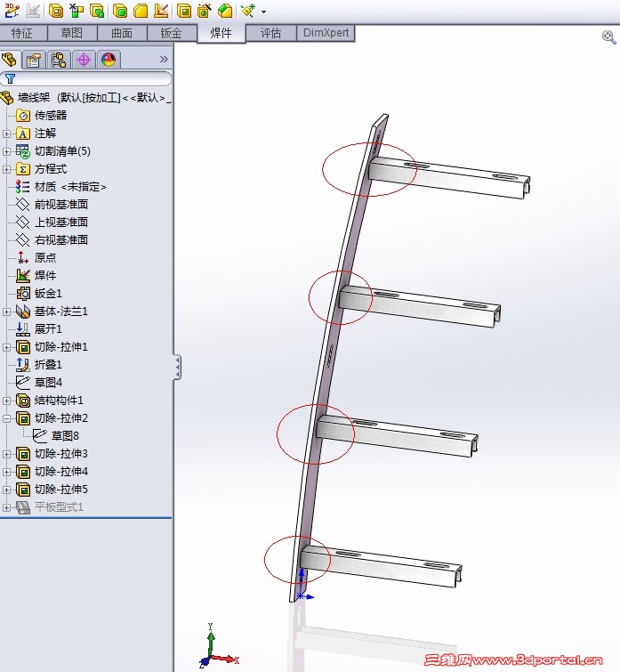This screenshot has width=620, height=672.
Task: Expand the 结构构件1 feature
Action: (x=6, y=401)
